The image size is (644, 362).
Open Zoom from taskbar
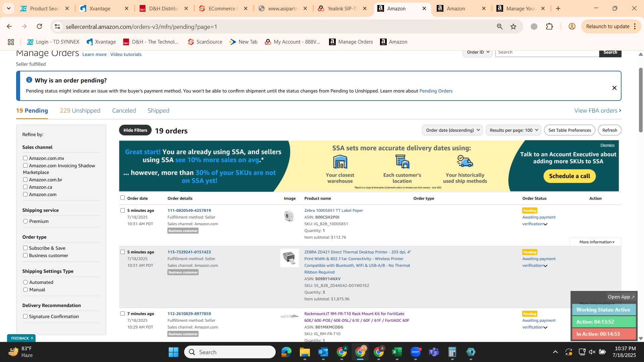pos(416,352)
